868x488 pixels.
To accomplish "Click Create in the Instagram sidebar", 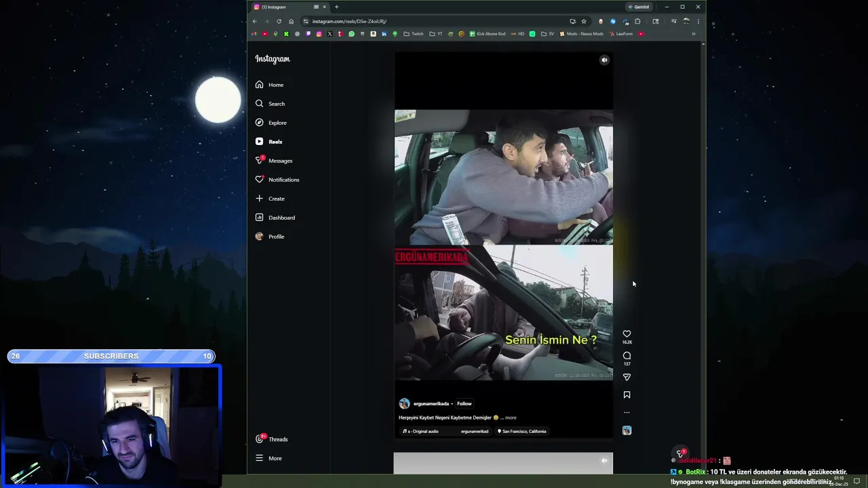I will click(x=270, y=199).
